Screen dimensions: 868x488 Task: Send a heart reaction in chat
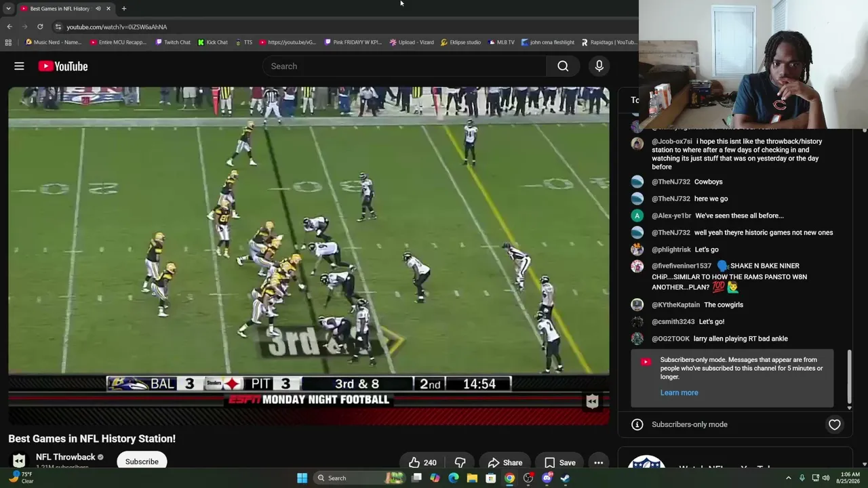coord(834,424)
